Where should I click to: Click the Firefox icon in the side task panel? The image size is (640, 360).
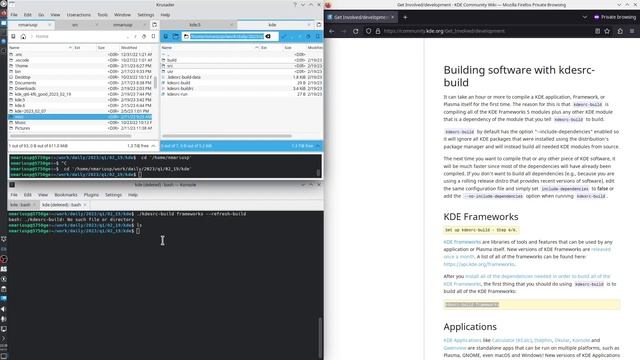click(x=4, y=13)
